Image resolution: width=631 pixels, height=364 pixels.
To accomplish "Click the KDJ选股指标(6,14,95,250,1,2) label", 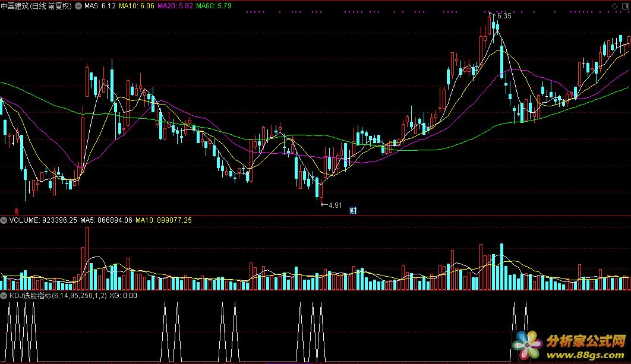I will coord(58,296).
